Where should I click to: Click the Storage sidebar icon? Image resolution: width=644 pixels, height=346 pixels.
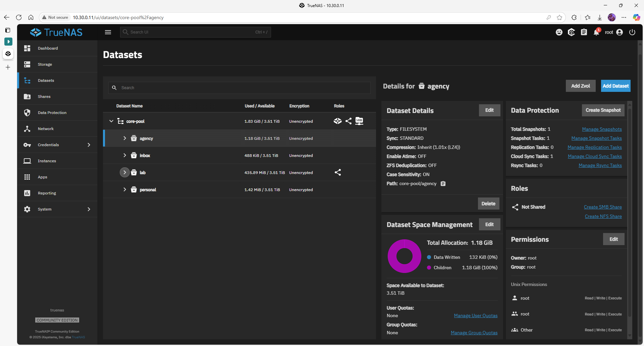[27, 64]
